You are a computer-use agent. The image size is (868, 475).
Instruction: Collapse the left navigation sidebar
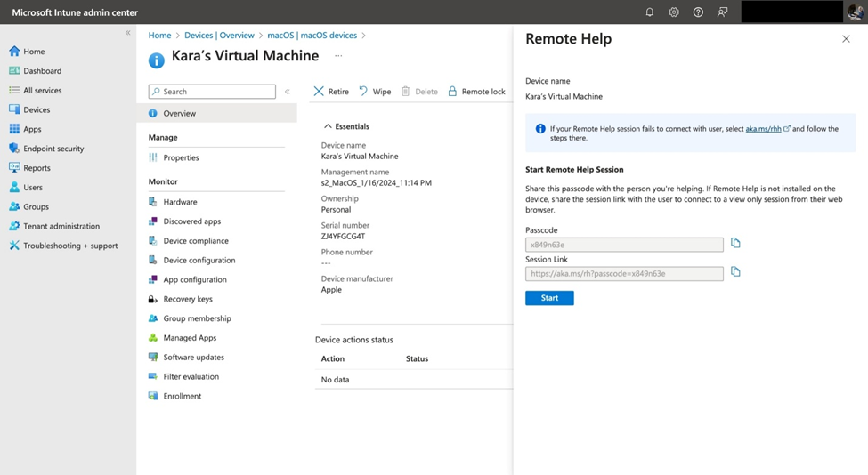coord(127,33)
